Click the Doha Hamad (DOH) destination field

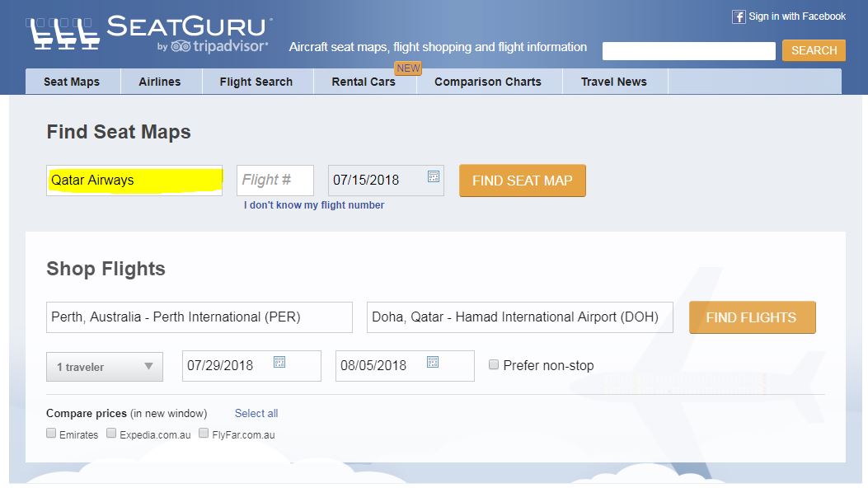[520, 317]
